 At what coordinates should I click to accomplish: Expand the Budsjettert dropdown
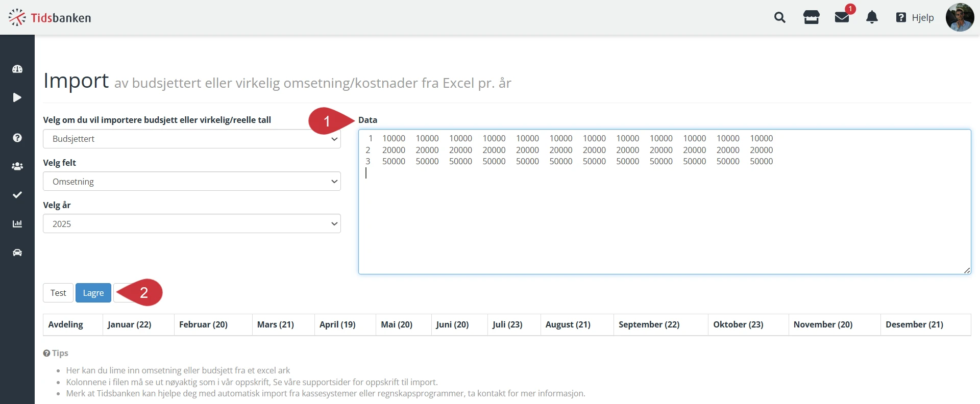(x=191, y=139)
